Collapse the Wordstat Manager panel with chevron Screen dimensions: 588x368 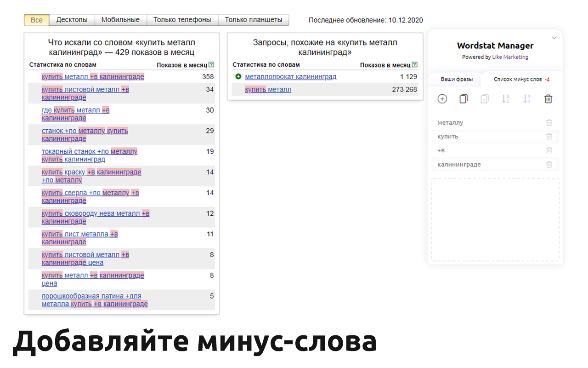point(554,38)
